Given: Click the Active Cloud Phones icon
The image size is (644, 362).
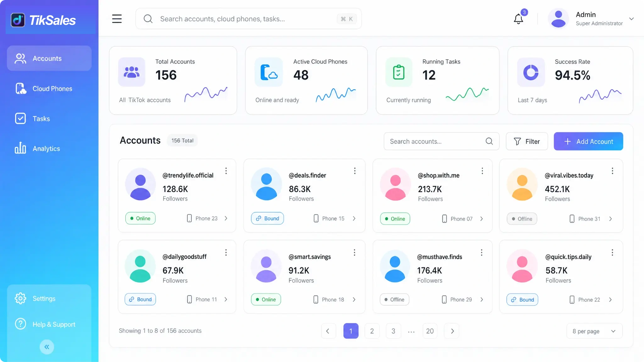Looking at the screenshot, I should click(x=269, y=72).
